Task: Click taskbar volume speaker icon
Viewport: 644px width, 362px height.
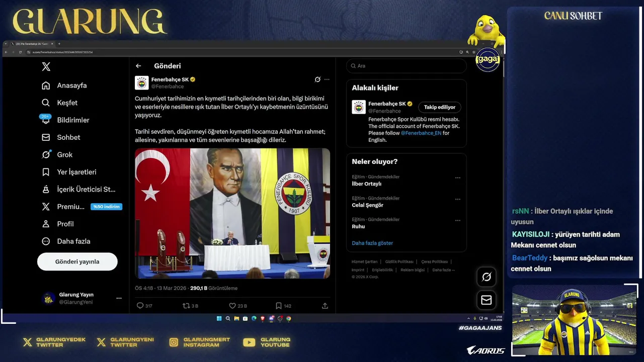Action: tap(486, 318)
